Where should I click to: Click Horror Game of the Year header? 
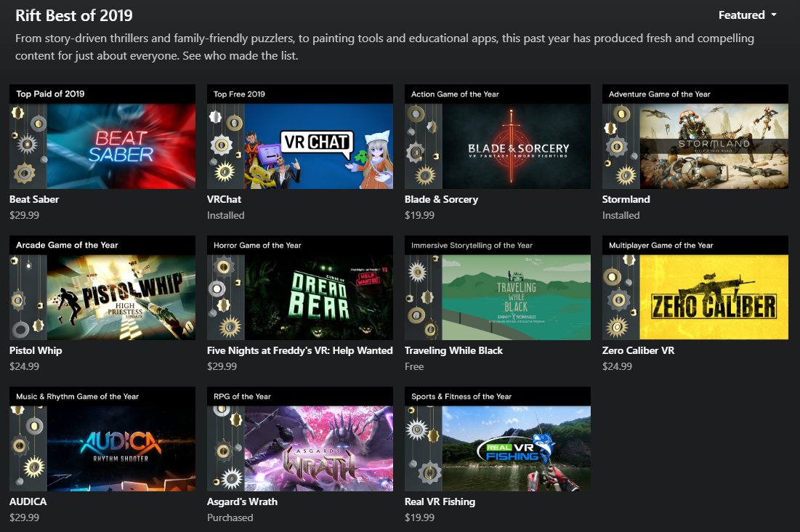[257, 245]
